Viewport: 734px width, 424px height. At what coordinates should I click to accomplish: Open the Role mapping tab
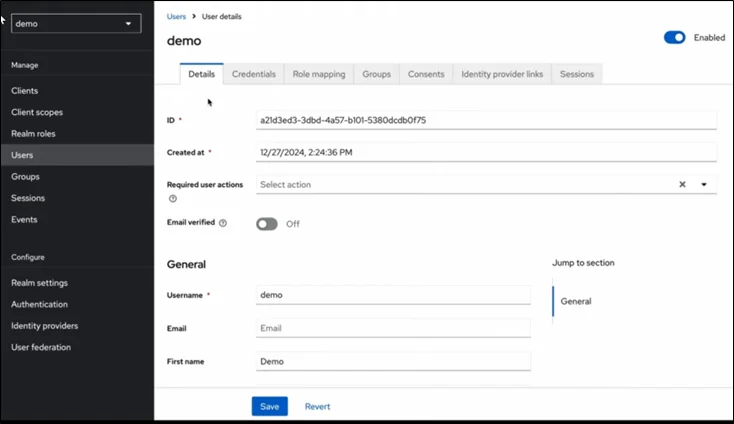(319, 74)
